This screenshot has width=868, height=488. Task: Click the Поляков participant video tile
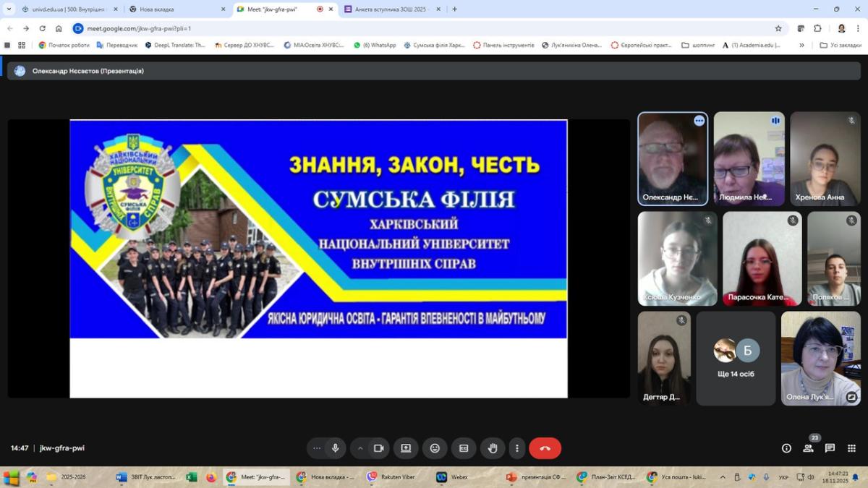click(833, 259)
